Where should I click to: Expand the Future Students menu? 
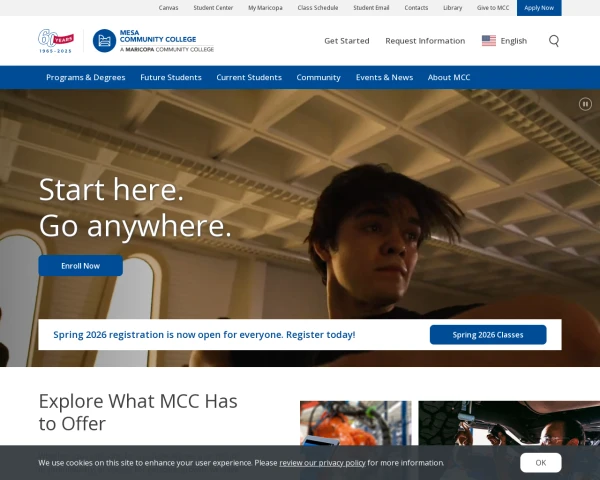point(171,77)
